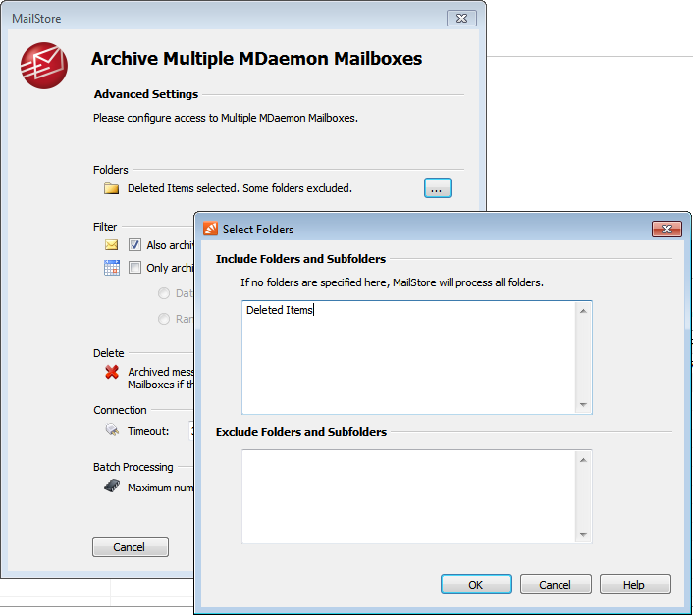Click the calendar icon in Filter section
Screen dimensions: 693x616
point(111,268)
